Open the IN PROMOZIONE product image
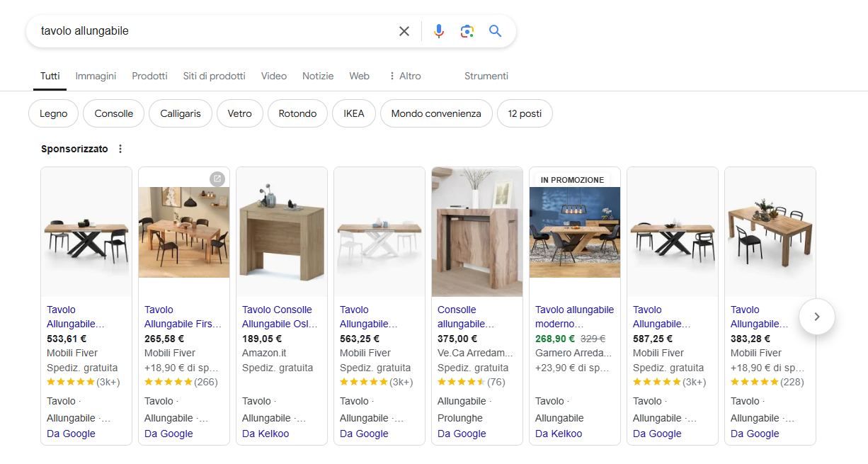 coord(575,232)
